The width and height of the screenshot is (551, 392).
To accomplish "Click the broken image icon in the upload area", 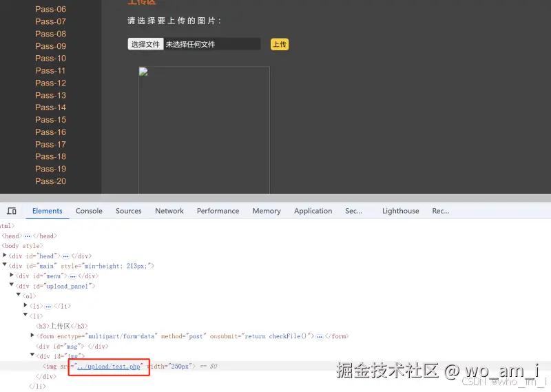I will click(x=143, y=72).
